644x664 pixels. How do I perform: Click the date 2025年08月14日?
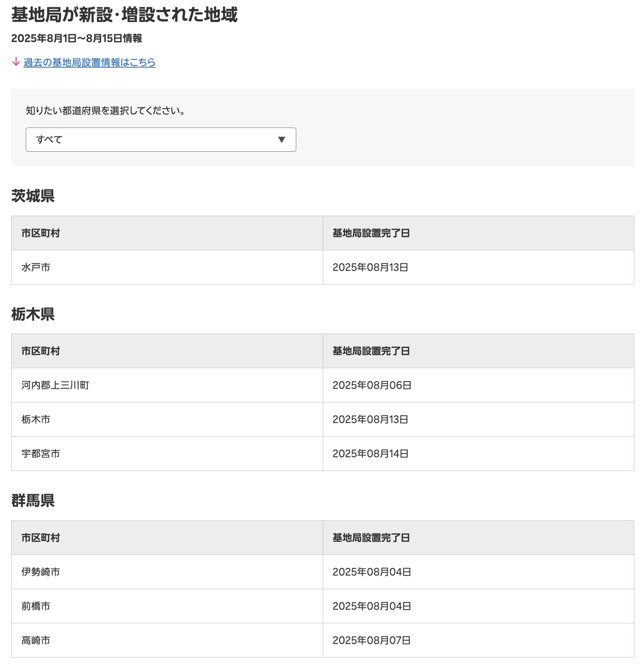point(478,454)
